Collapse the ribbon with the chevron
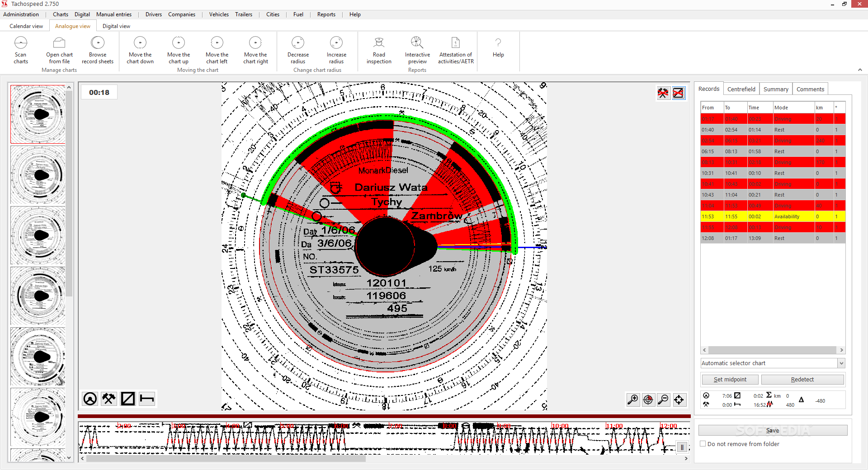868x470 pixels. coord(860,70)
